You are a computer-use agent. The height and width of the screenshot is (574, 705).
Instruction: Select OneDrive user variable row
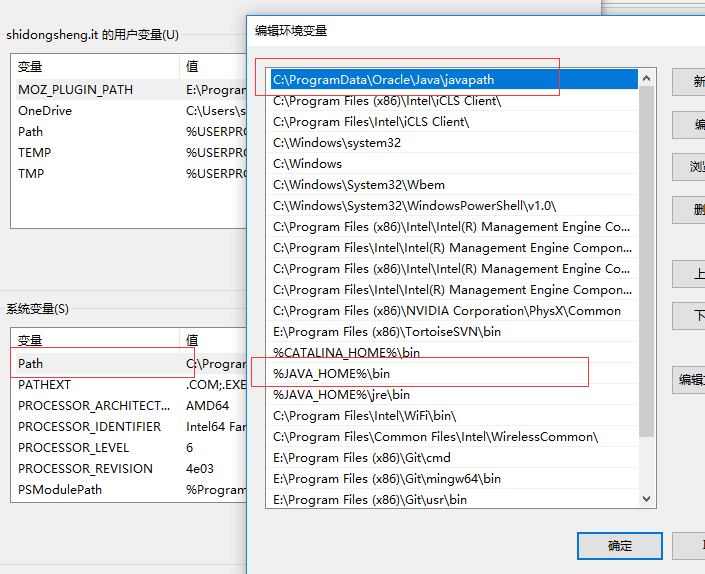tap(130, 111)
